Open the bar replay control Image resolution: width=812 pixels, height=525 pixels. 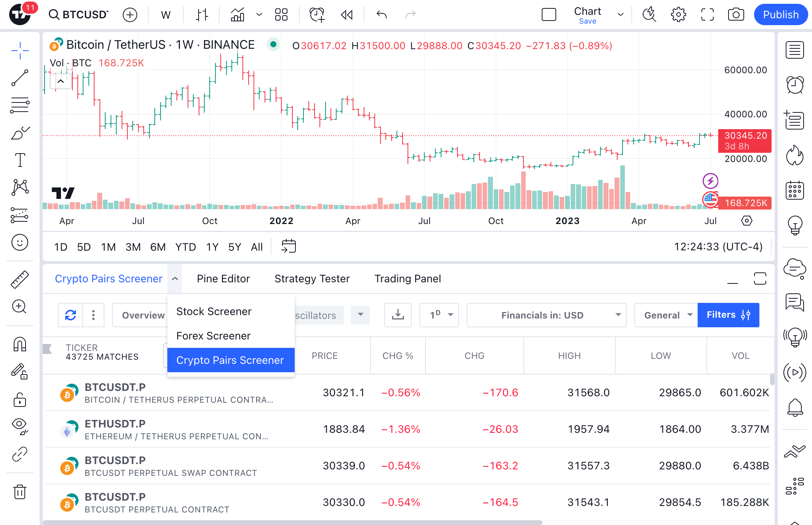(347, 15)
